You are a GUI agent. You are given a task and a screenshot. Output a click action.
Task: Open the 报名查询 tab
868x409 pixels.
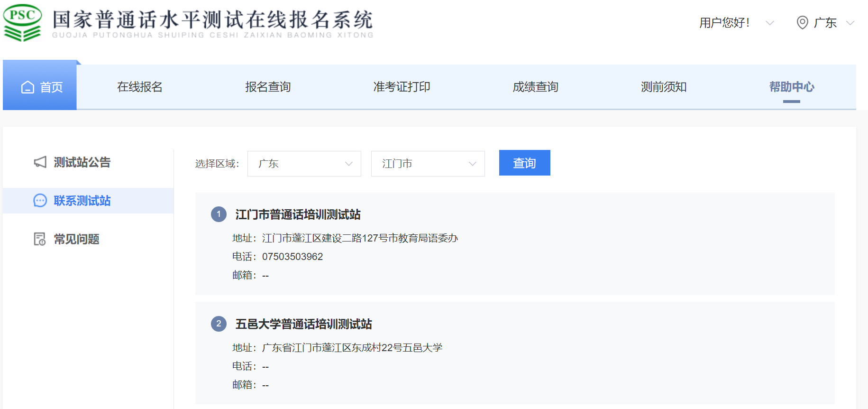pos(268,87)
